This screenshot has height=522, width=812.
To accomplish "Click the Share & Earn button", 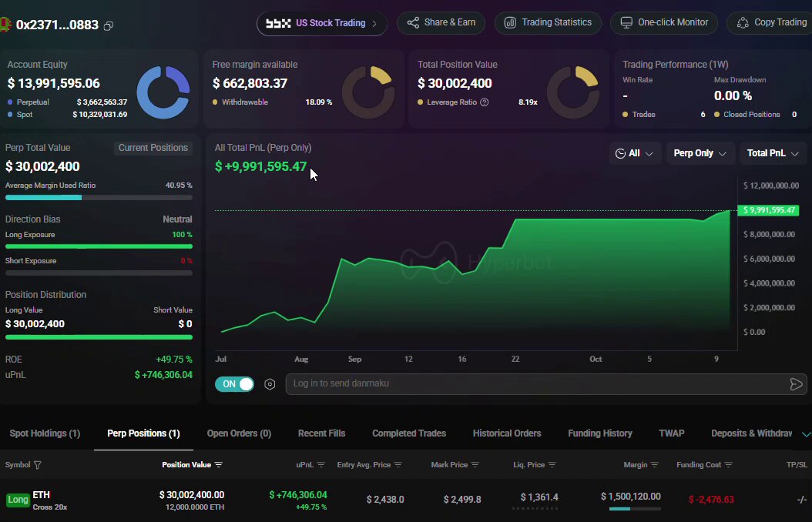I will (x=441, y=23).
